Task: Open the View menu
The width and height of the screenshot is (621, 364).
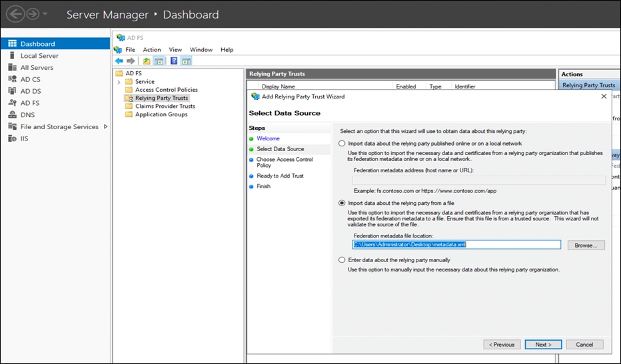Action: pos(175,50)
